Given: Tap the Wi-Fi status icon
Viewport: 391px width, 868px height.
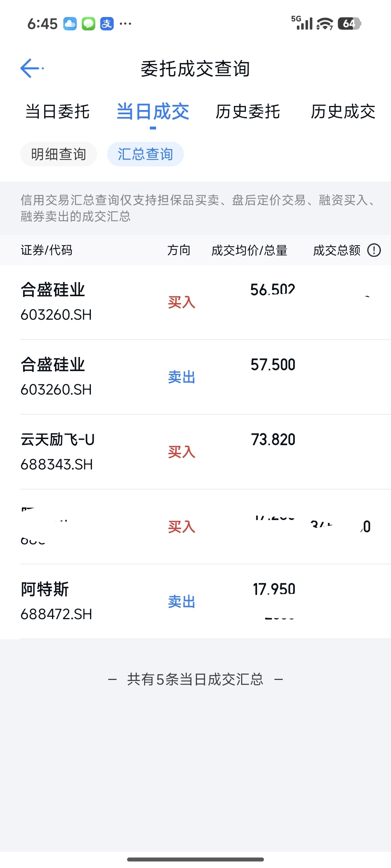Looking at the screenshot, I should 324,24.
